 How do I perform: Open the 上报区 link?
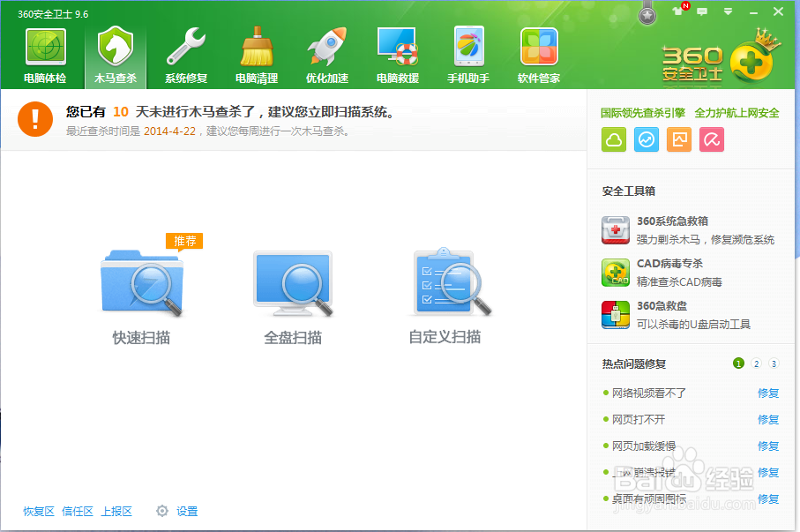pyautogui.click(x=116, y=511)
